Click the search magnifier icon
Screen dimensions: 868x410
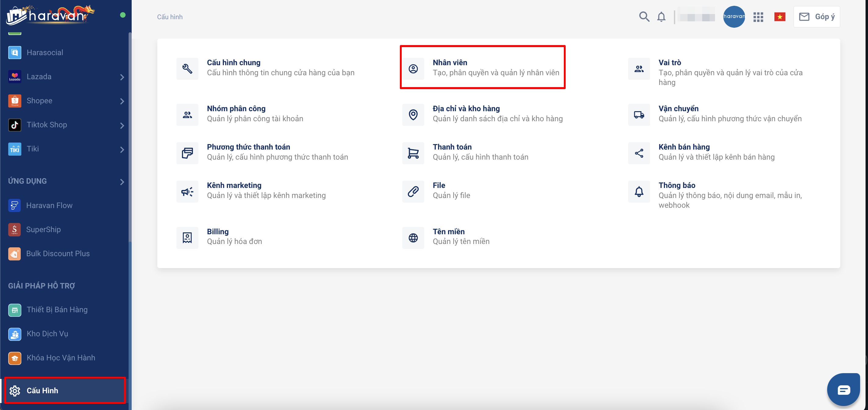pos(644,16)
